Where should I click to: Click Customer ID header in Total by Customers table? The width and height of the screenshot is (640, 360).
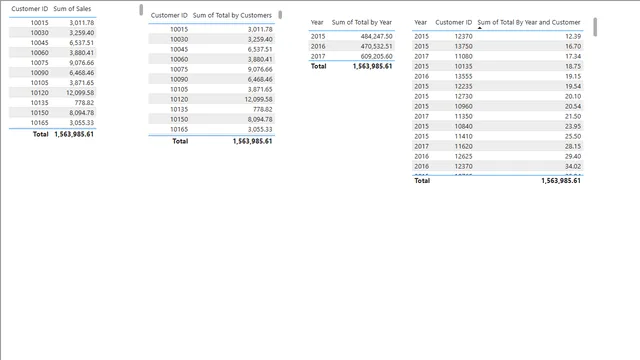(169, 15)
